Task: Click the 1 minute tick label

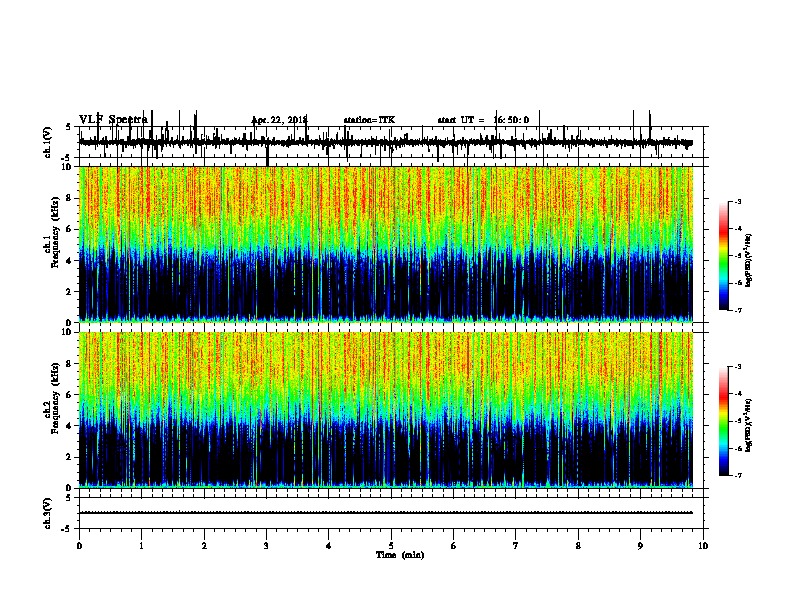Action: click(x=142, y=546)
